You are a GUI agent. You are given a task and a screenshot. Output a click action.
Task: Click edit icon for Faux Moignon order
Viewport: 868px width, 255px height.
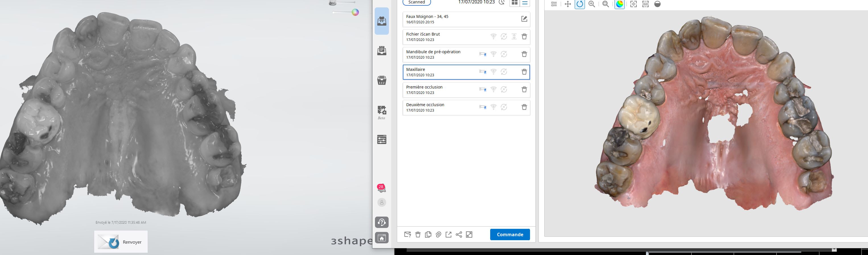tap(524, 19)
